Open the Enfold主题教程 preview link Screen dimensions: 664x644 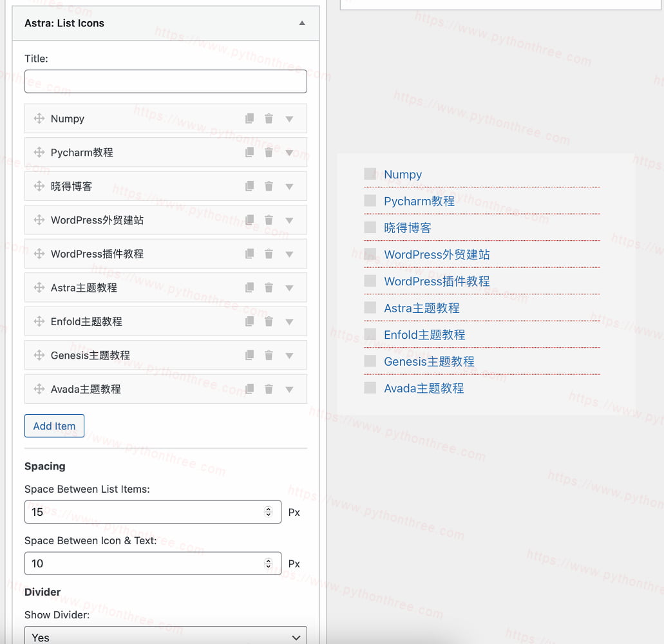point(424,334)
